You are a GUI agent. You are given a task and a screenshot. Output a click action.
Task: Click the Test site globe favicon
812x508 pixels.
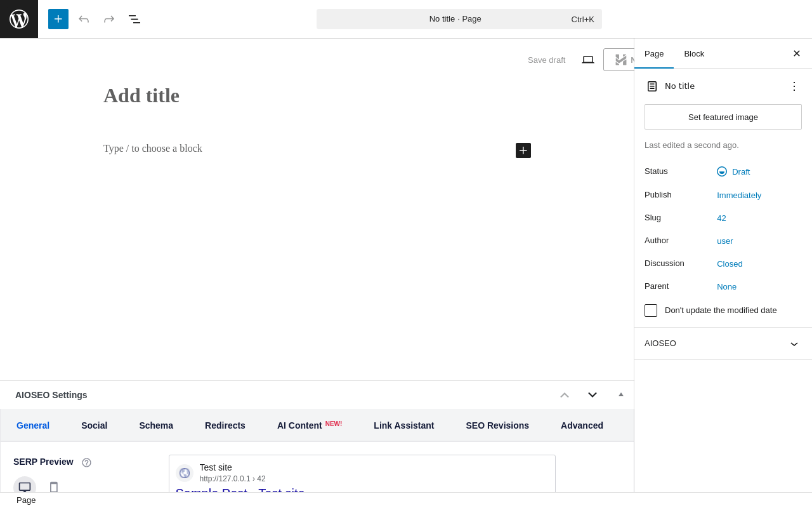click(x=185, y=473)
